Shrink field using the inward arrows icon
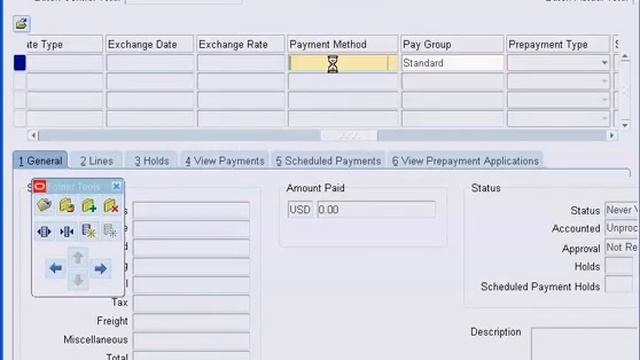 point(67,231)
